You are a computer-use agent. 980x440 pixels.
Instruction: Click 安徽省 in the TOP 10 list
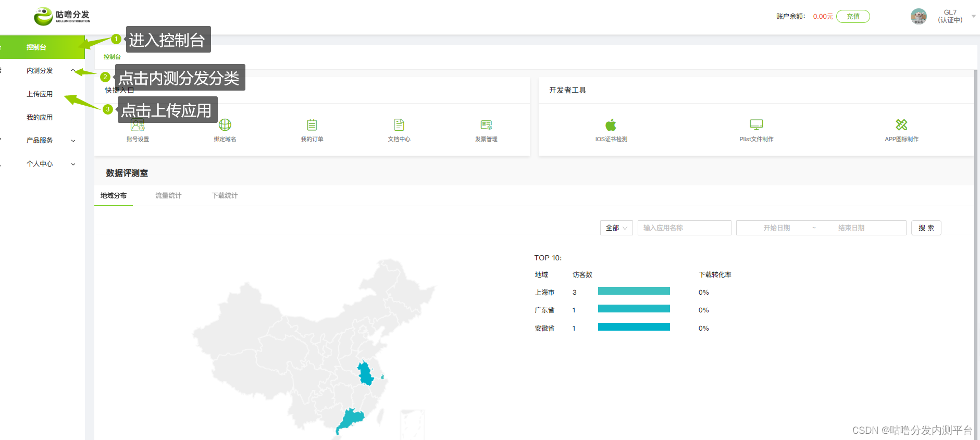pos(544,328)
